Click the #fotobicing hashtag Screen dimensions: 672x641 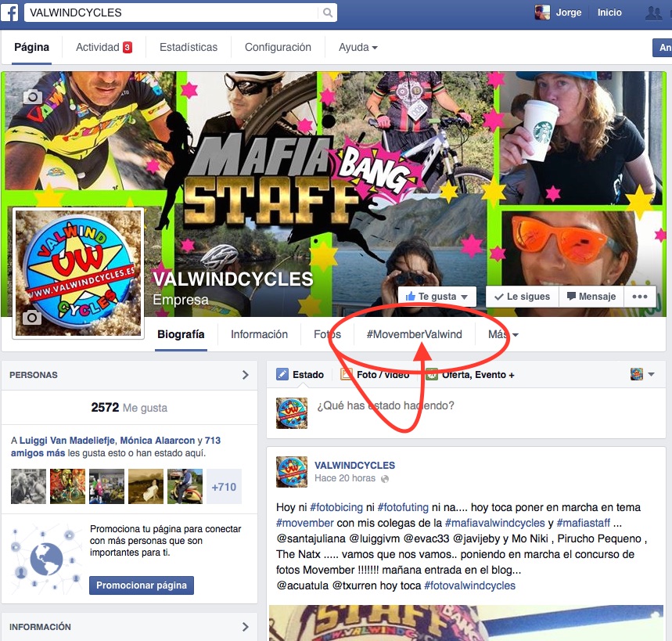336,507
